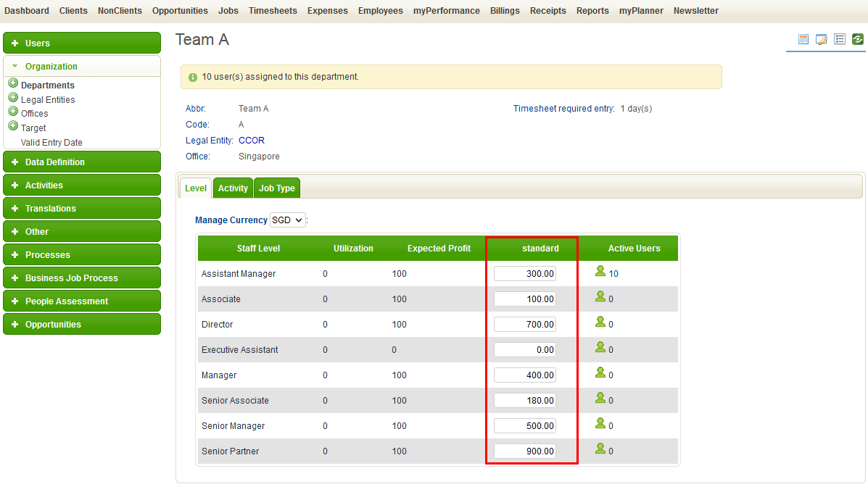
Task: Collapse the Organization sidebar section
Action: [x=82, y=67]
